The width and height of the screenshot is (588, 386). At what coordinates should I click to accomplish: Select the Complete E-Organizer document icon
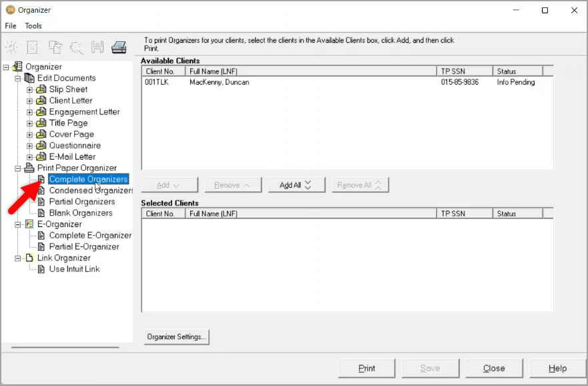point(41,236)
